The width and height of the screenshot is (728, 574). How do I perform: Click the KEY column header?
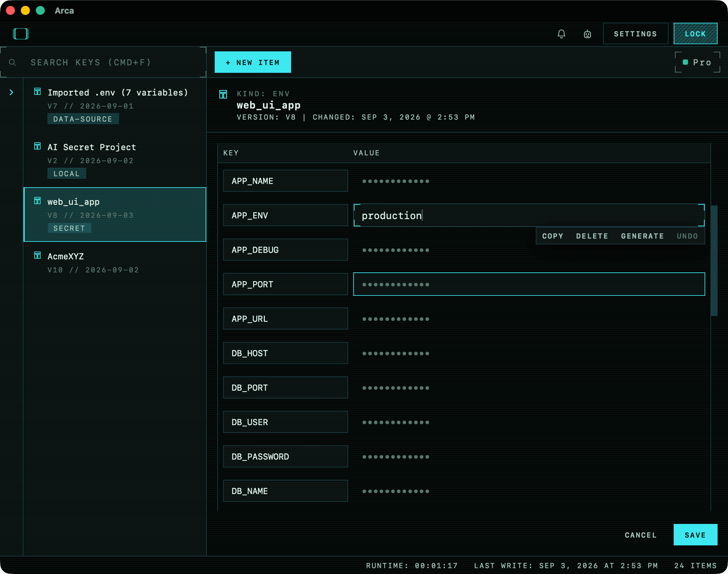(231, 153)
